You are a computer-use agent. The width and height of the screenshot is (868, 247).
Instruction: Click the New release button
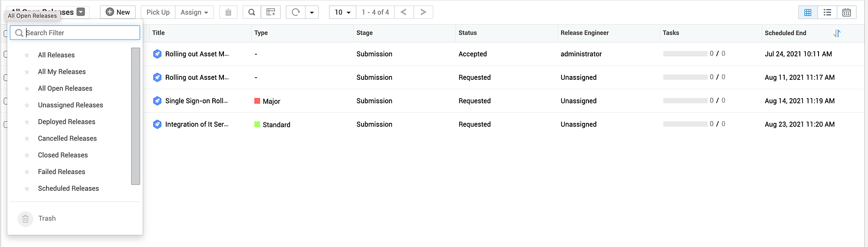click(118, 12)
